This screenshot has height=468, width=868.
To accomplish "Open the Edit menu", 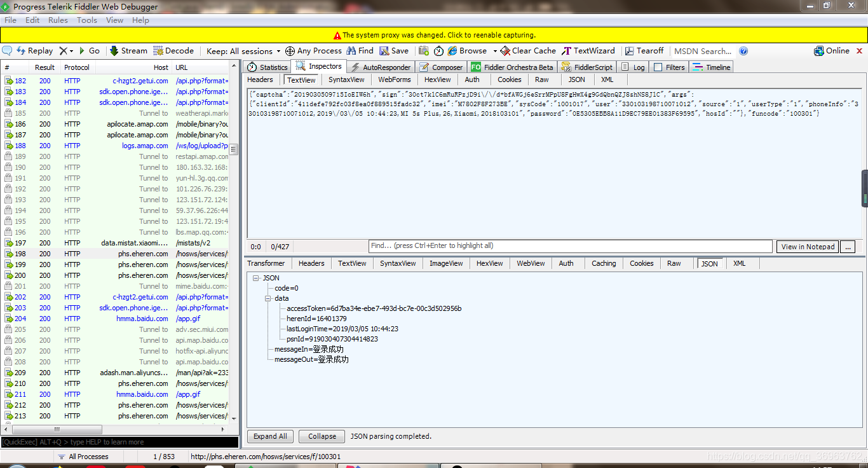I will 32,20.
